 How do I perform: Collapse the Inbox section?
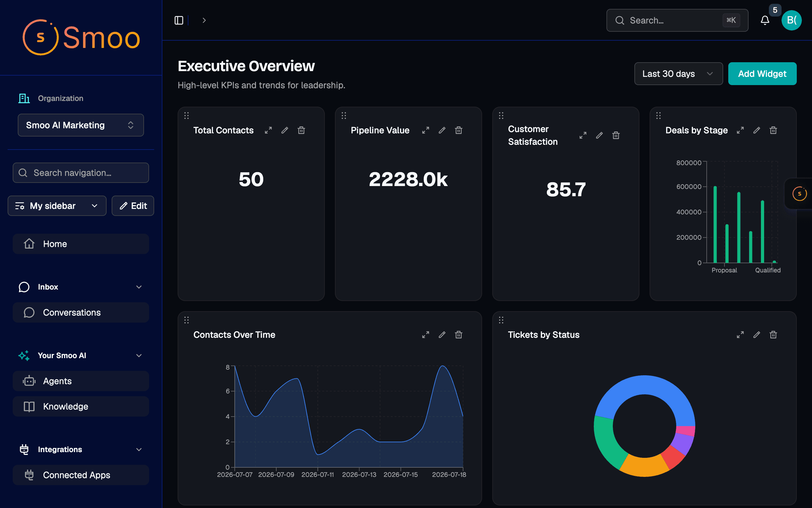[x=139, y=287]
